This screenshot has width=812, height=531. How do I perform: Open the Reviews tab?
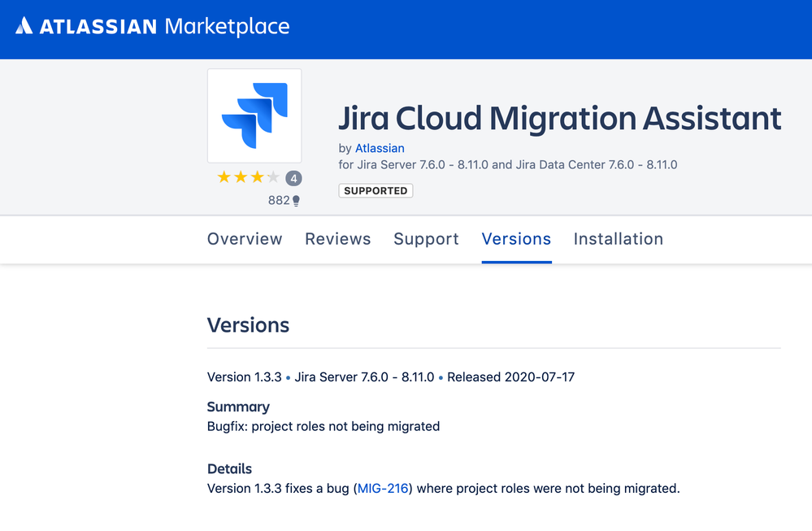[337, 239]
